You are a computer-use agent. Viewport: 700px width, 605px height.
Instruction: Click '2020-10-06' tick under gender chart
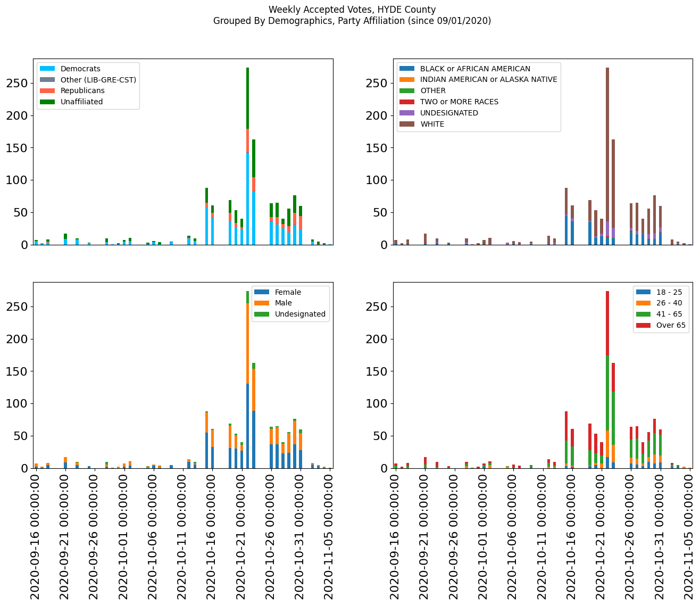coord(153,537)
